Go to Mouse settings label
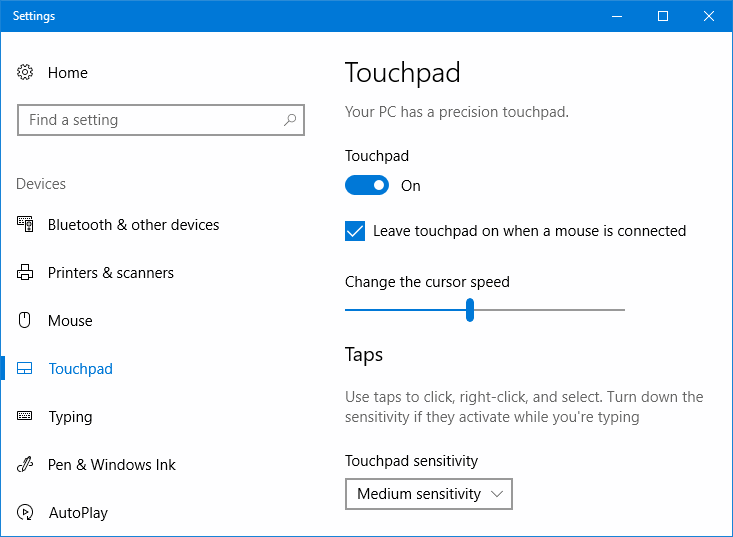This screenshot has height=537, width=733. click(70, 321)
